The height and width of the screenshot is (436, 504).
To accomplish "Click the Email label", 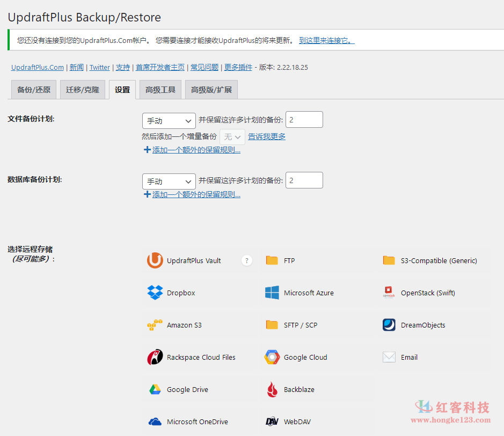I will [x=409, y=358].
